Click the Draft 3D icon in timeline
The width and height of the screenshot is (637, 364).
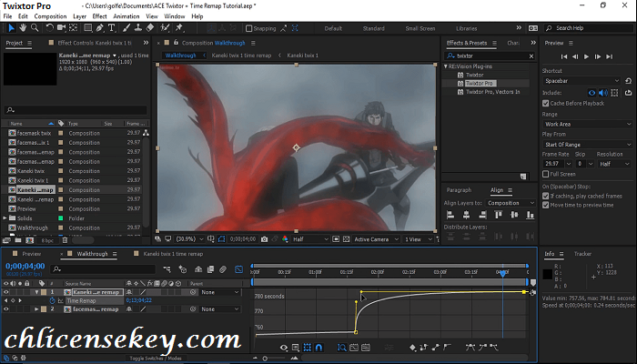point(182,269)
